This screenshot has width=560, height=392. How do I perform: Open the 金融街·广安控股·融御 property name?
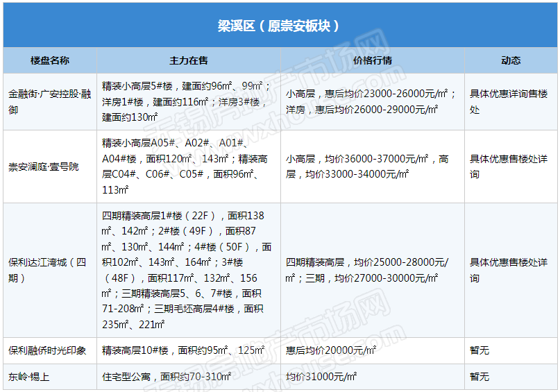pos(50,101)
